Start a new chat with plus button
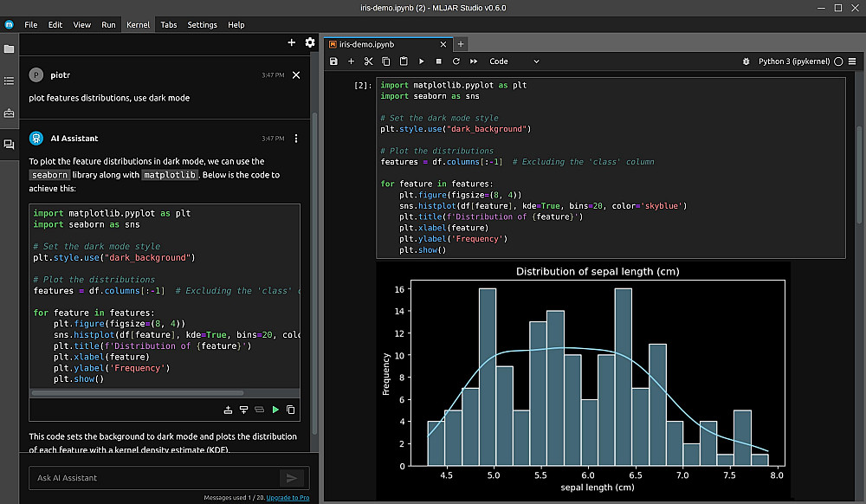The image size is (866, 504). (x=291, y=42)
